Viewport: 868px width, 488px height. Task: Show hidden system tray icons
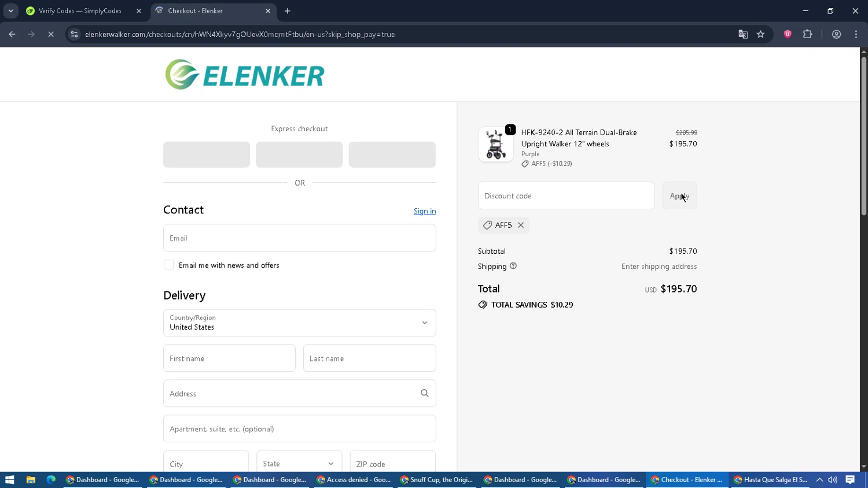click(819, 479)
